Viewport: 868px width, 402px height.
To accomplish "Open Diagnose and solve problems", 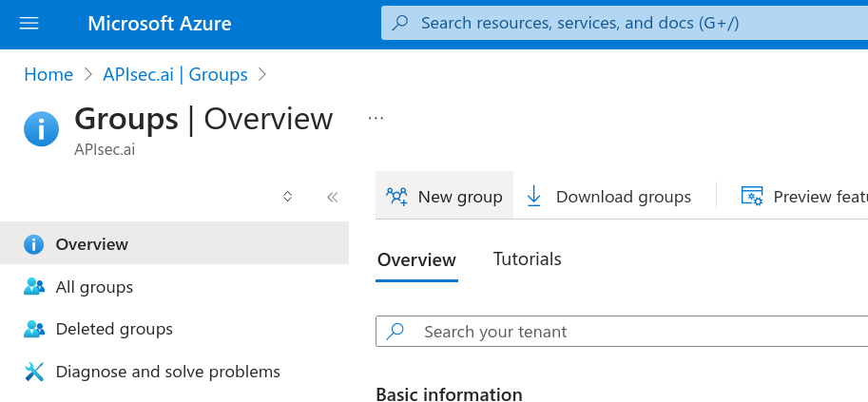I will click(x=167, y=372).
